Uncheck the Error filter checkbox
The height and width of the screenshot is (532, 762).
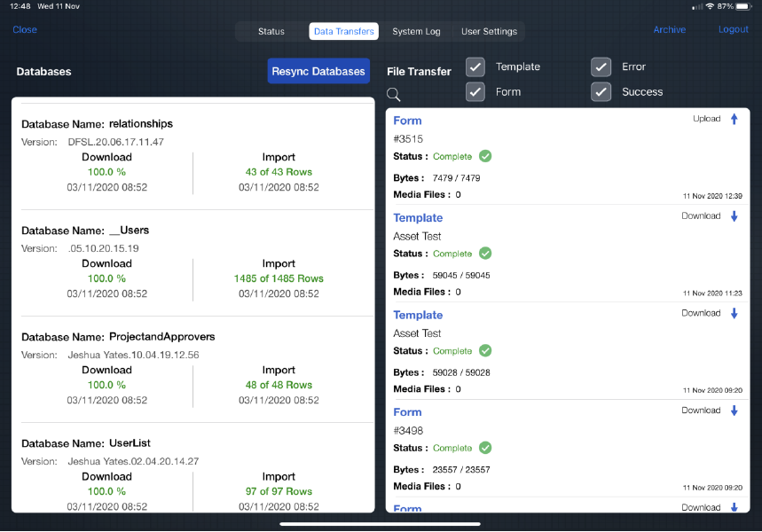(601, 67)
